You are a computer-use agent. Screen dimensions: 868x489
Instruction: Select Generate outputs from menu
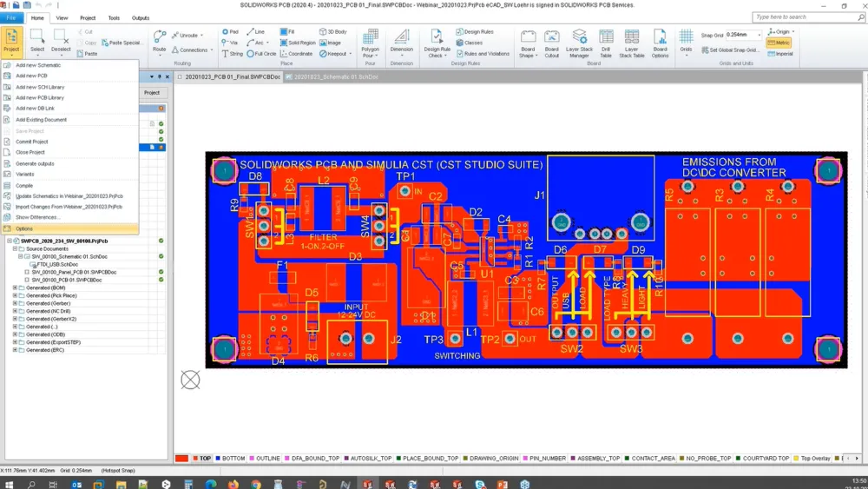(x=69, y=163)
